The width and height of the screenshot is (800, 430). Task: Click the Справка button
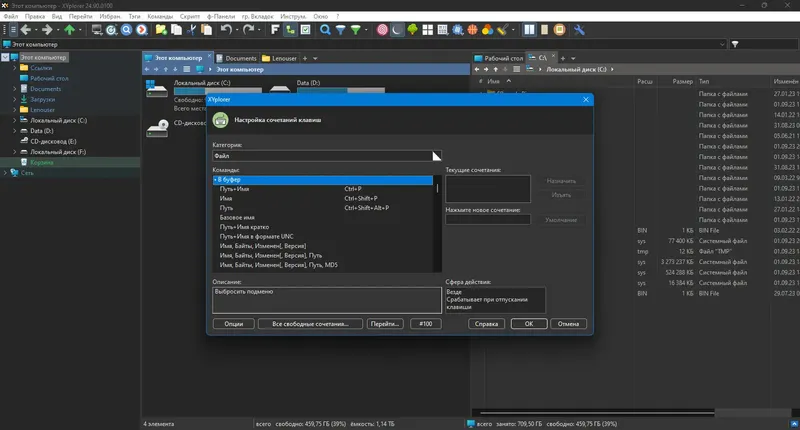tap(486, 324)
